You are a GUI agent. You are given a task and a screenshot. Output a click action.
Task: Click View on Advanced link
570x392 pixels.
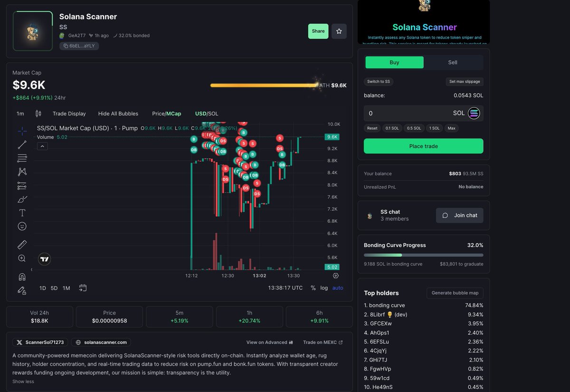(x=269, y=342)
